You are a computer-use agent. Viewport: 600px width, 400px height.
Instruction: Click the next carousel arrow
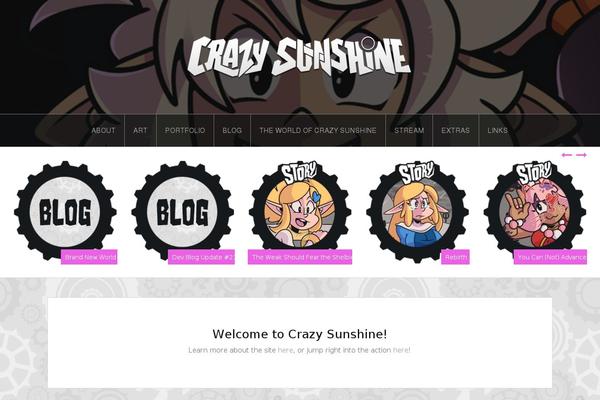[x=582, y=155]
